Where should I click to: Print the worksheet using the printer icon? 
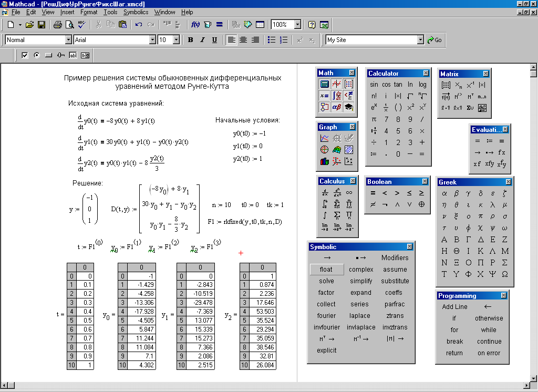coord(58,25)
